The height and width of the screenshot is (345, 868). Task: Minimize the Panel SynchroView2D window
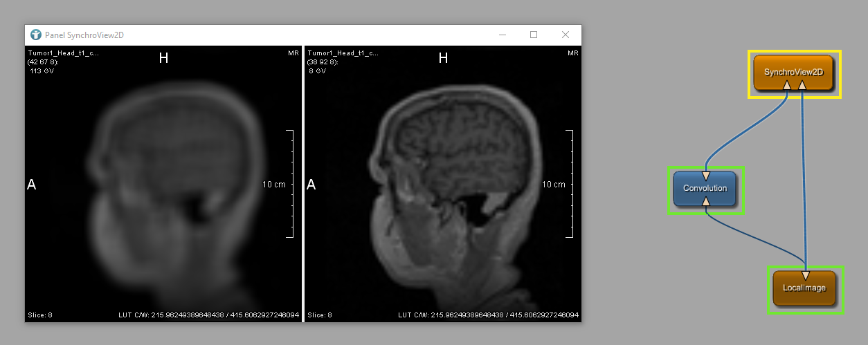point(502,35)
